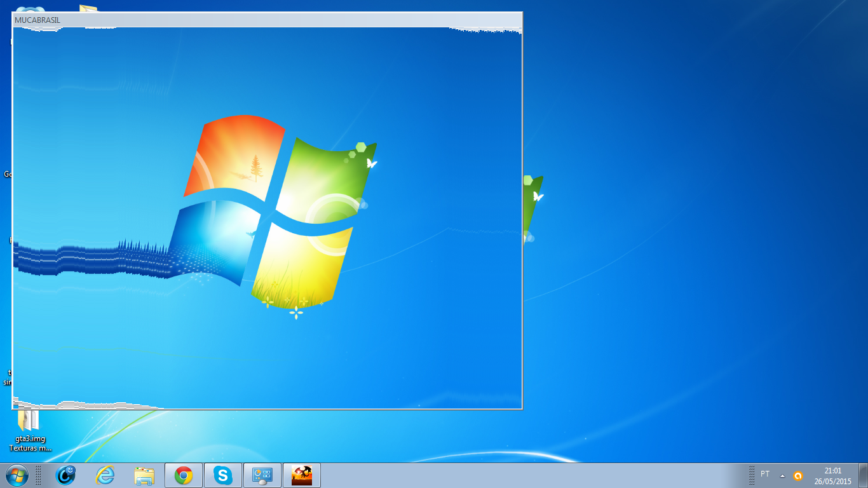Launch the blue smiley face taskbar app

pyautogui.click(x=66, y=475)
